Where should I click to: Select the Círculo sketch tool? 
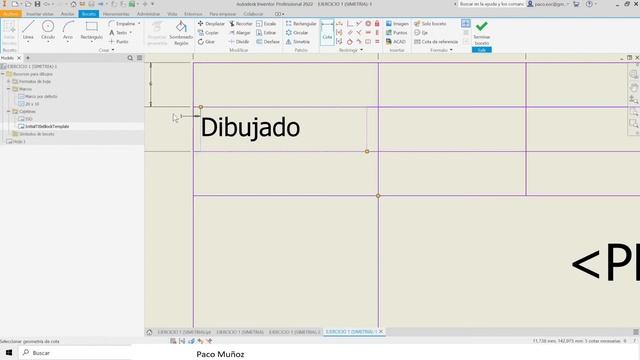48,31
